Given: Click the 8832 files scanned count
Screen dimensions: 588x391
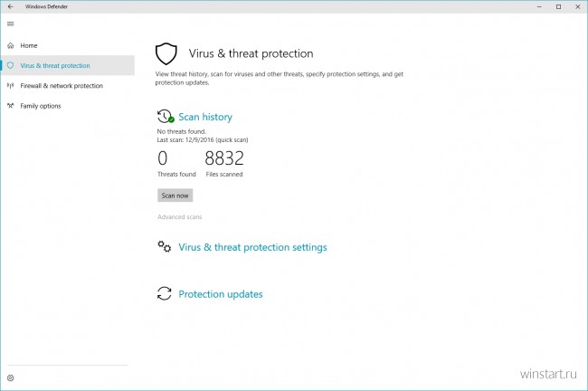Looking at the screenshot, I should point(224,158).
